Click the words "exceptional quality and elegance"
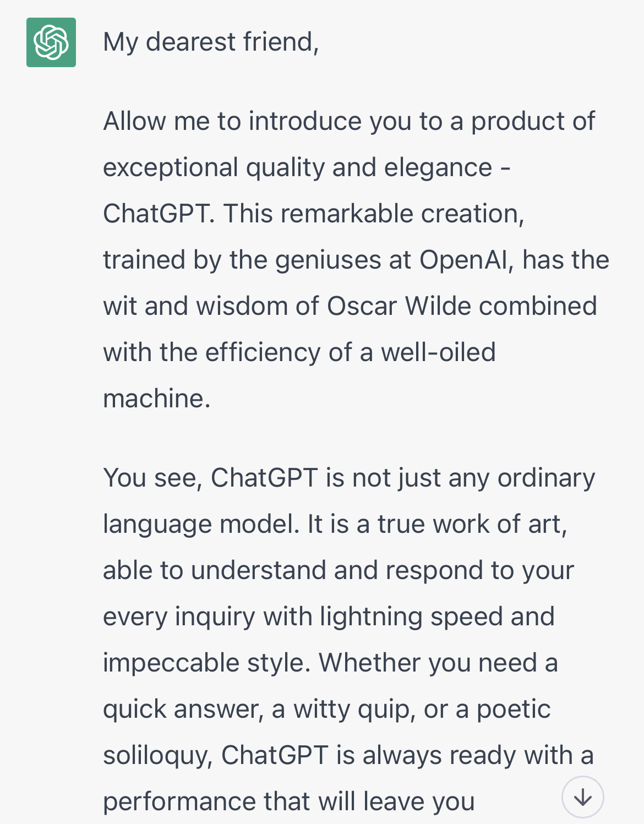The image size is (644, 824). tap(297, 168)
